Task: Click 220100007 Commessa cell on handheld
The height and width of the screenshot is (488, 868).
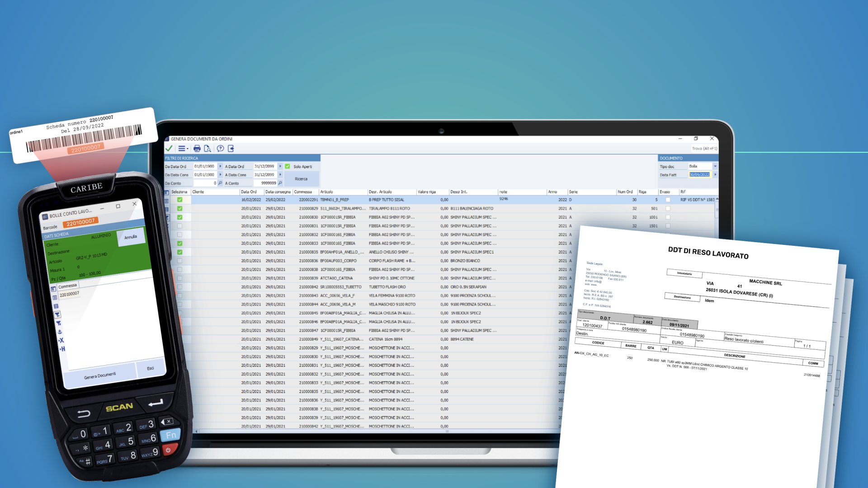Action: coord(70,294)
